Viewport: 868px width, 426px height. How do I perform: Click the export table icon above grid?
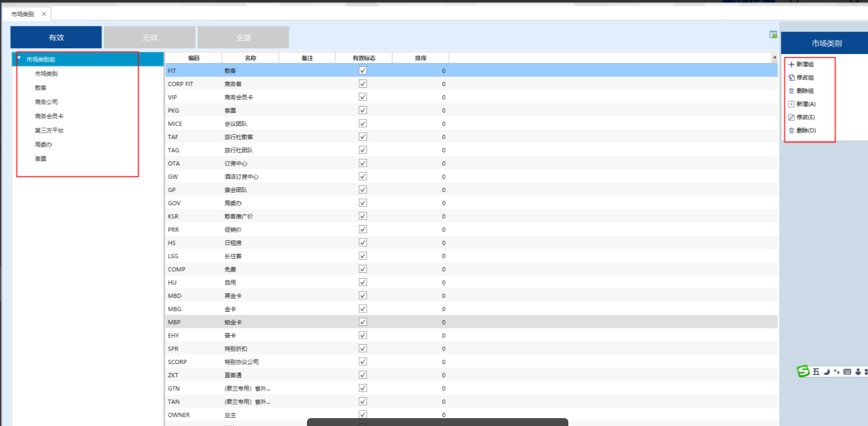(773, 35)
